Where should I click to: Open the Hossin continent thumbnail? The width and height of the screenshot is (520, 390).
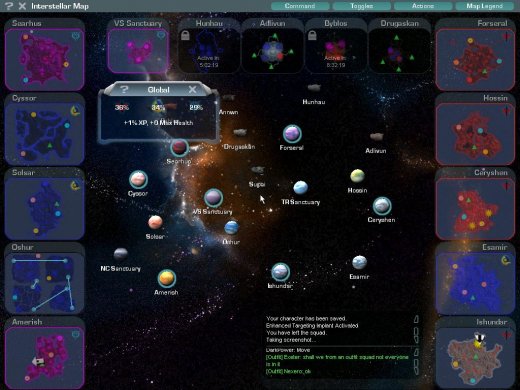475,134
